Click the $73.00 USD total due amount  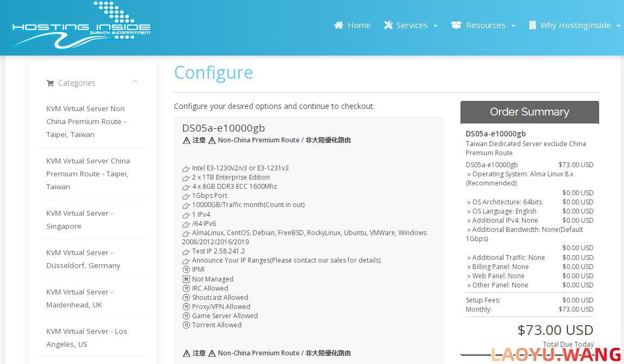click(x=555, y=330)
